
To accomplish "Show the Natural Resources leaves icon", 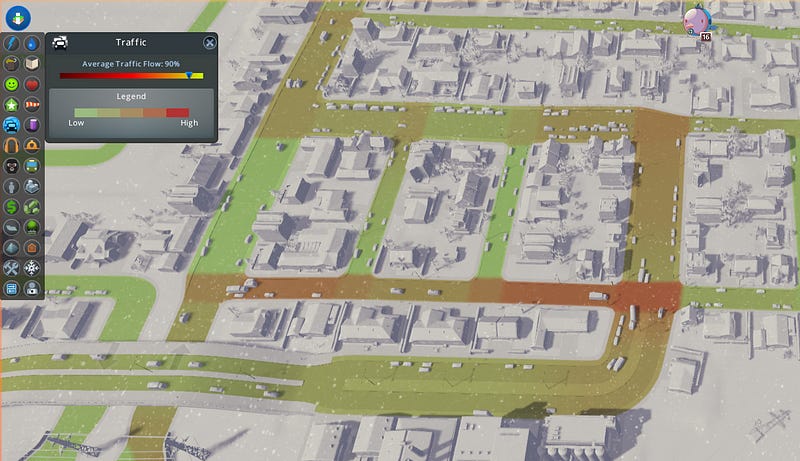I will (x=32, y=207).
